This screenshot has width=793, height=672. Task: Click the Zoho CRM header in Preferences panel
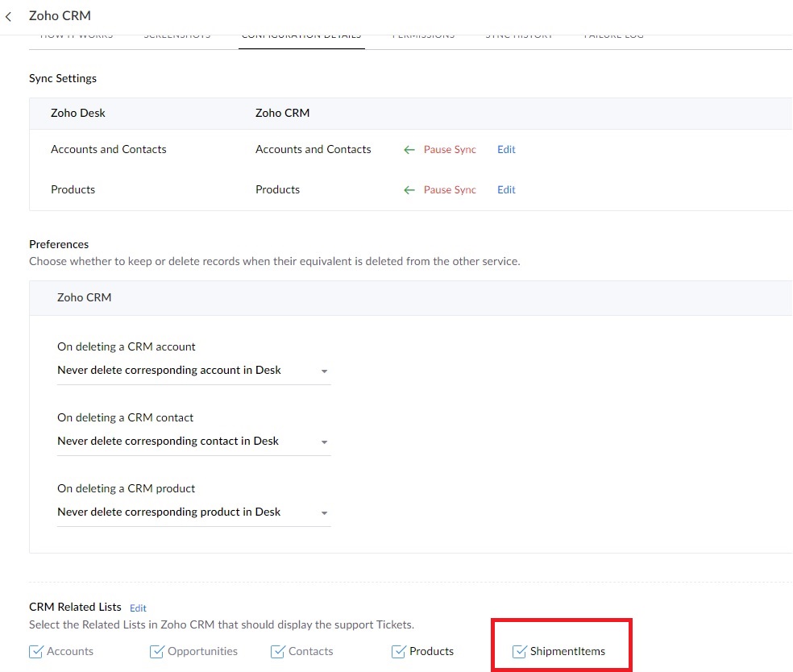84,298
